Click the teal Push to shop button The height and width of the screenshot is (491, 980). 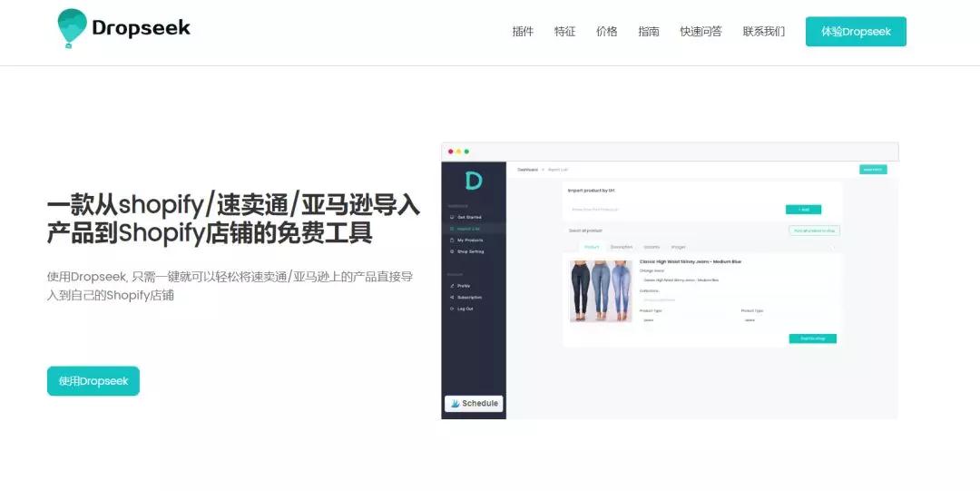(x=812, y=339)
